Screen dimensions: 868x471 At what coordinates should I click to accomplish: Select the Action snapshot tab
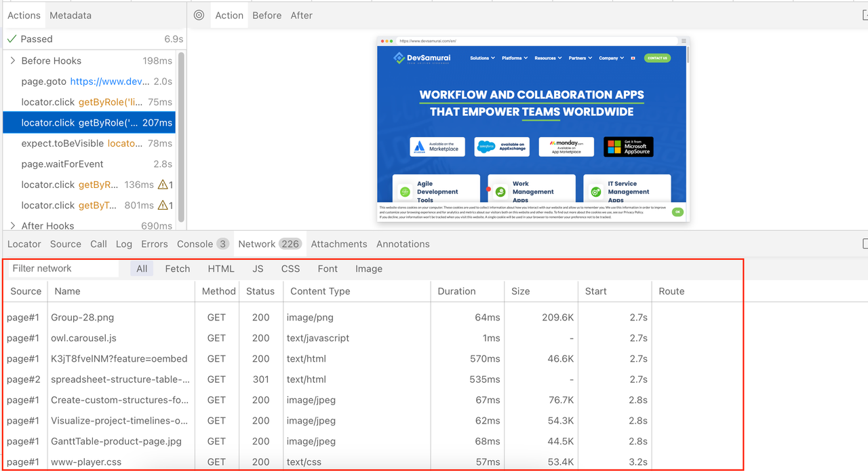pyautogui.click(x=229, y=15)
